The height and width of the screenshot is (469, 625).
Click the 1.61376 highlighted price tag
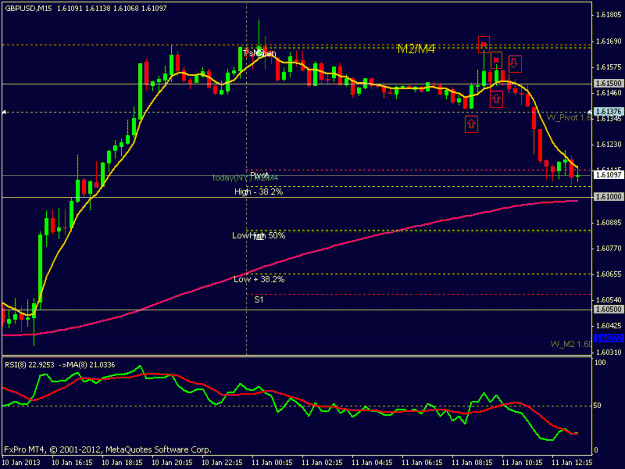609,112
